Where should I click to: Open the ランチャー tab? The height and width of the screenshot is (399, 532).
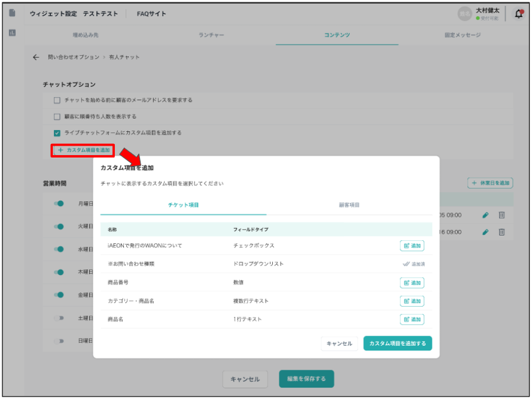tap(211, 35)
